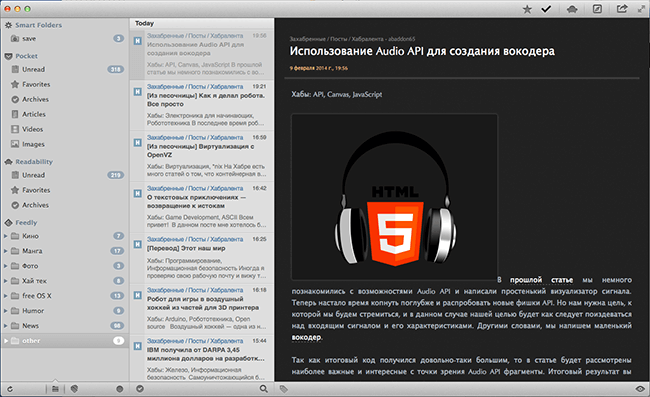This screenshot has width=650, height=397.
Task: Click the article title heading
Action: (x=422, y=51)
